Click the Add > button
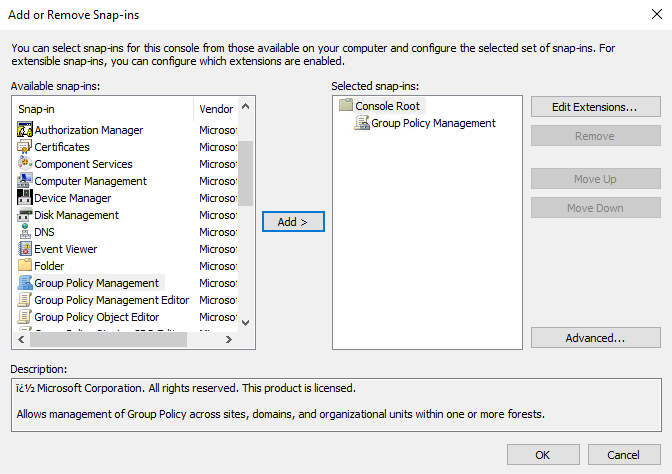The width and height of the screenshot is (672, 474). pyautogui.click(x=293, y=222)
